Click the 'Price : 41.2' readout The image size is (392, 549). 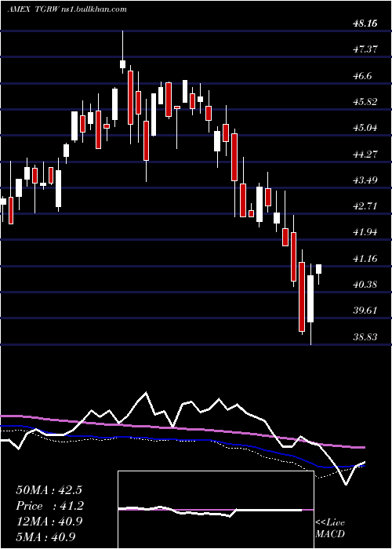[x=49, y=506]
